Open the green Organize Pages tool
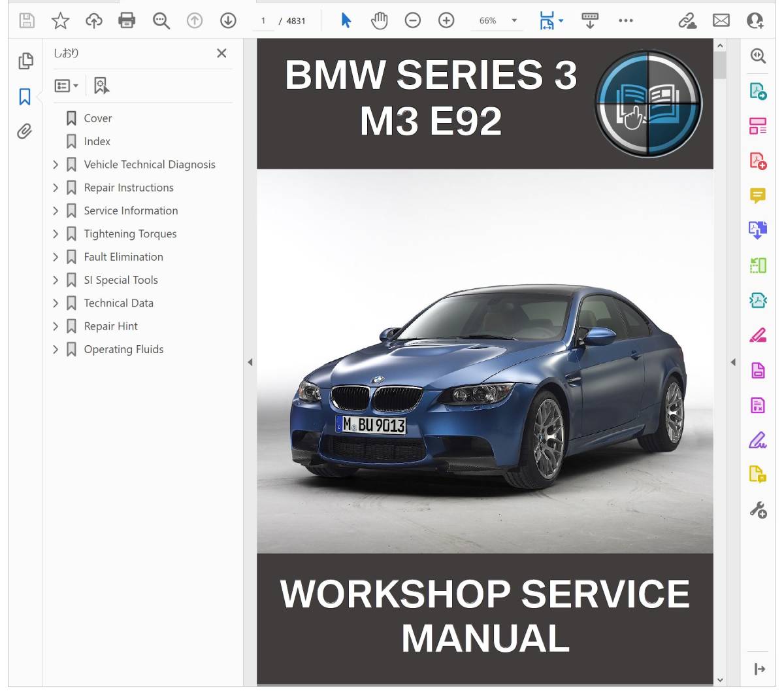784x693 pixels. point(758,265)
